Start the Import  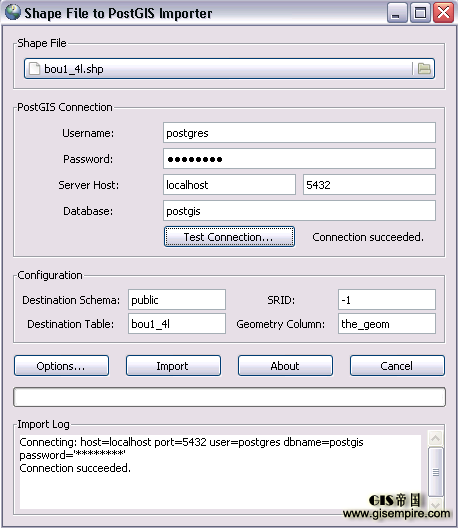173,366
